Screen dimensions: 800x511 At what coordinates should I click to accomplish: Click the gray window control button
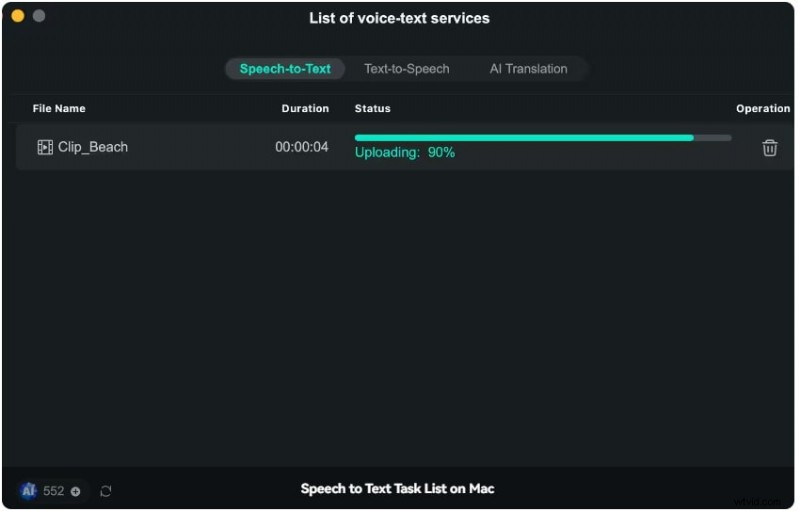(x=39, y=16)
